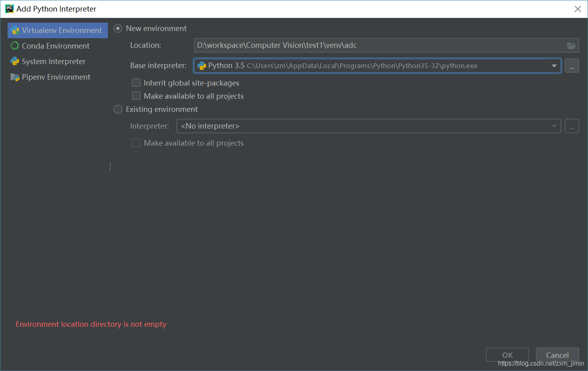Click the PyCharm logo in title bar

[9, 9]
